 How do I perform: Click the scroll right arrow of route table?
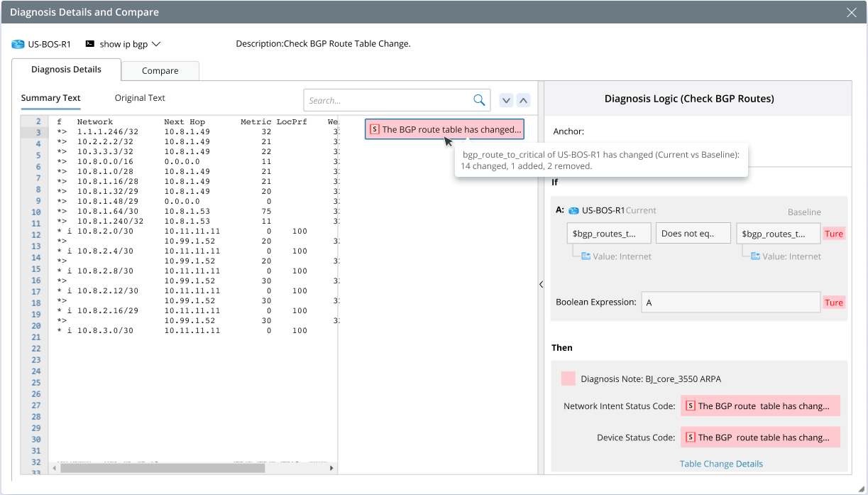(x=331, y=468)
